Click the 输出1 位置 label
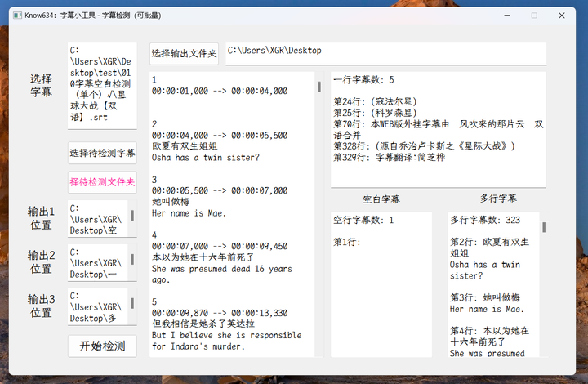Viewport: 588px width, 384px height. [41, 218]
